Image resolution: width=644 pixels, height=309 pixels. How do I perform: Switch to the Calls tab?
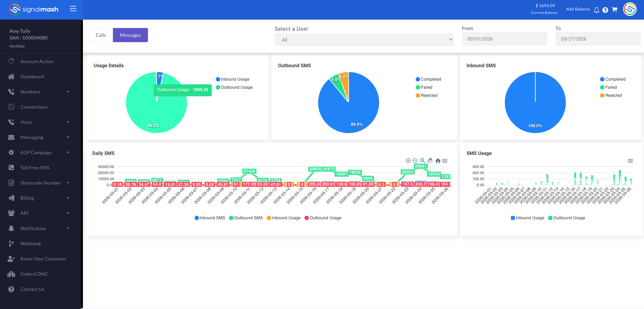pyautogui.click(x=101, y=35)
